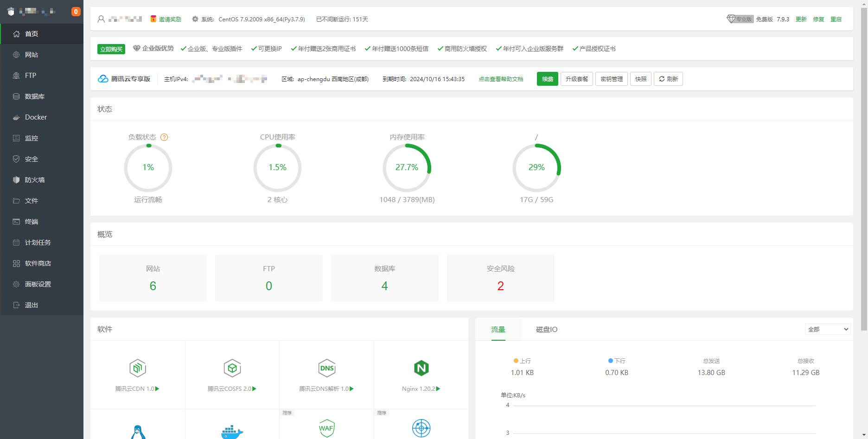Click the 下行 blue legend marker
Viewport: 868px width, 439px height.
click(x=611, y=361)
